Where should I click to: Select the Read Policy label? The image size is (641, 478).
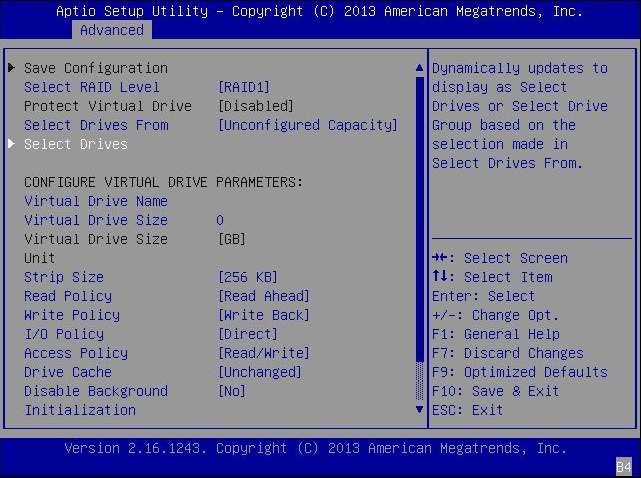pos(68,296)
